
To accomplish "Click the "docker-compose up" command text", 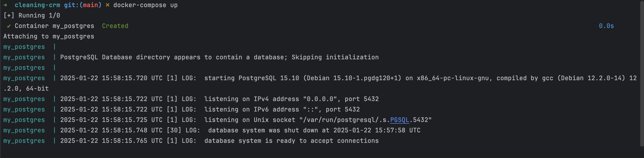I will click(x=145, y=5).
